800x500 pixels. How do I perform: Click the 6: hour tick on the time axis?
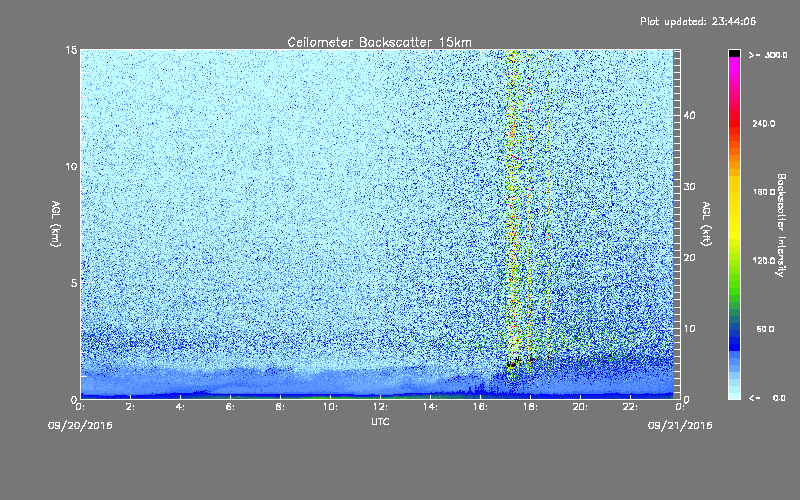(x=231, y=407)
